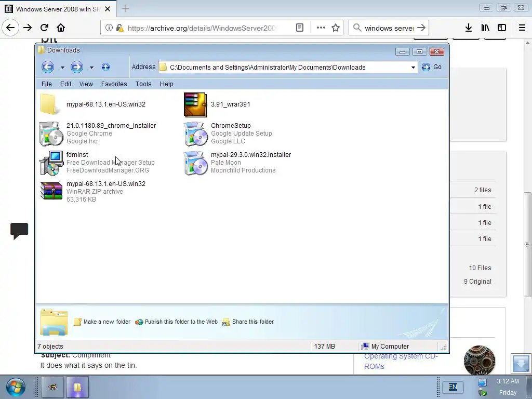The width and height of the screenshot is (532, 399).
Task: Open the browser Library icon
Action: pos(485,28)
